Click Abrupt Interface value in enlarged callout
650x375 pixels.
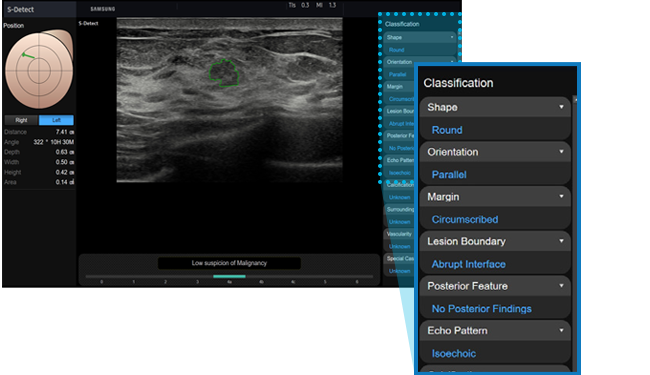click(468, 264)
